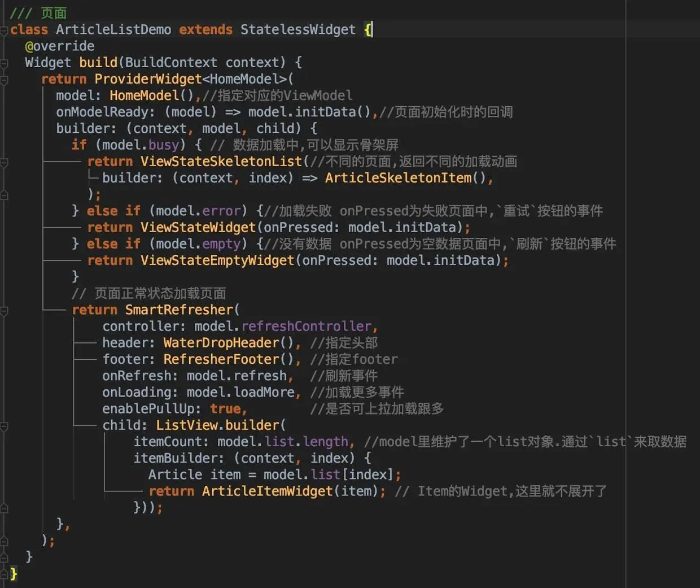Click the 'empty' property in else if

(x=221, y=244)
